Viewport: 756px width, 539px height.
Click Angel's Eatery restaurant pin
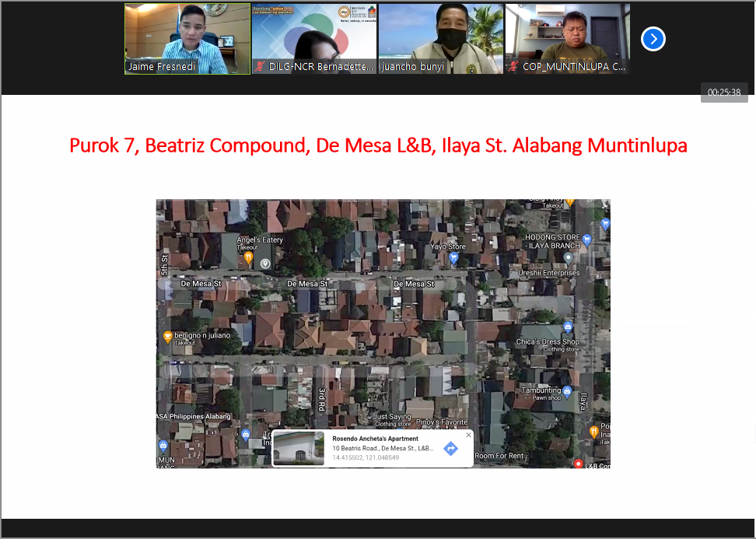248,257
